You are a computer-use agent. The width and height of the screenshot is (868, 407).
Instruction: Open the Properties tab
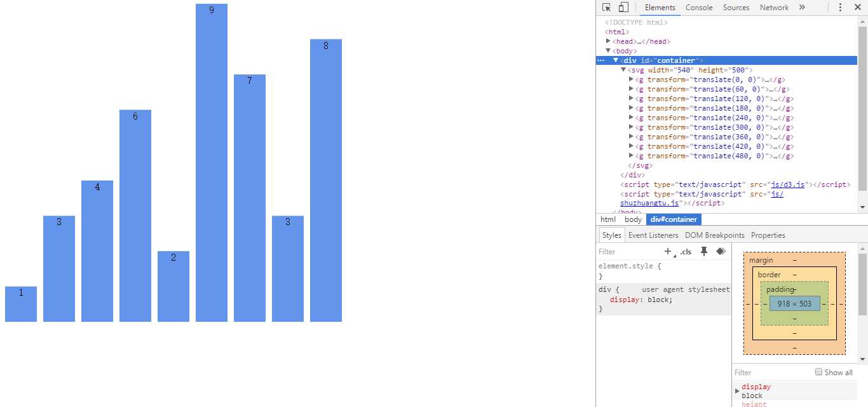point(768,235)
